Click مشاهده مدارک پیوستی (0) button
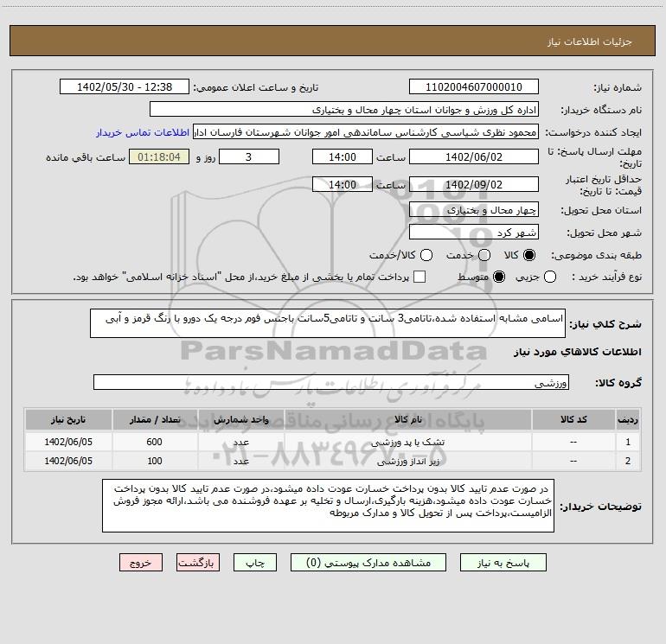Screen dimensions: 666x644 368,563
